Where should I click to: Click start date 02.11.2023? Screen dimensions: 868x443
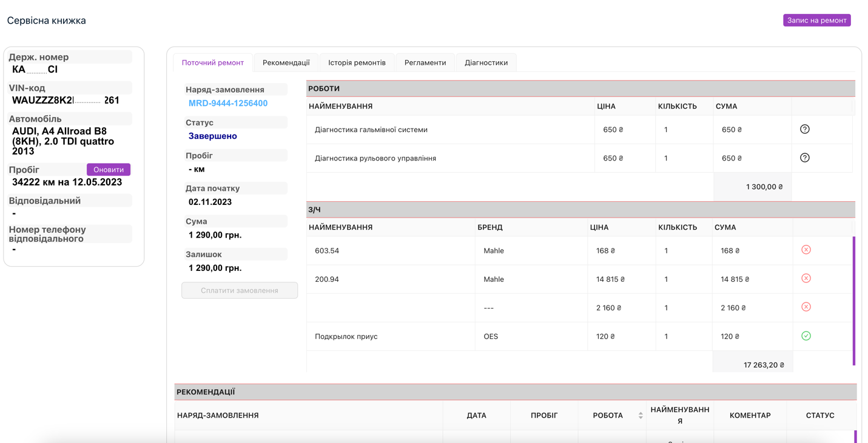(210, 202)
